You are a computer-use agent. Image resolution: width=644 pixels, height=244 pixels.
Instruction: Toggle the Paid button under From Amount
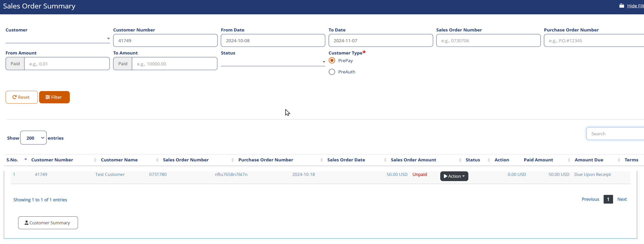[x=15, y=63]
